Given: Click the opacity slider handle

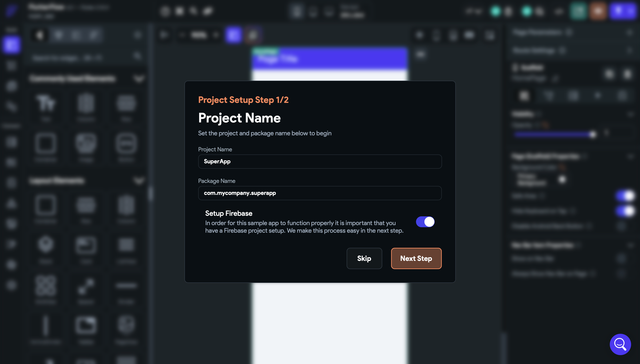Looking at the screenshot, I should tap(592, 134).
